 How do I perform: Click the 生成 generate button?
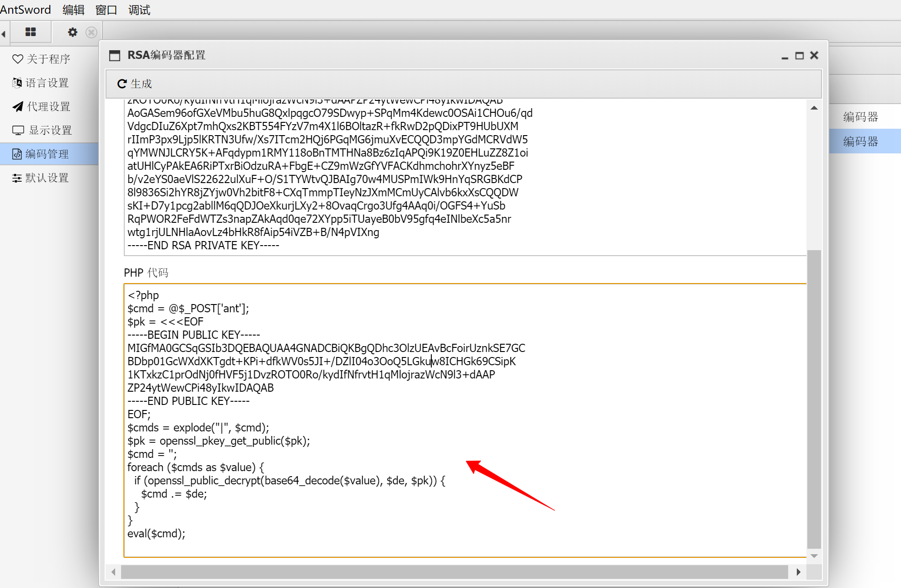135,84
